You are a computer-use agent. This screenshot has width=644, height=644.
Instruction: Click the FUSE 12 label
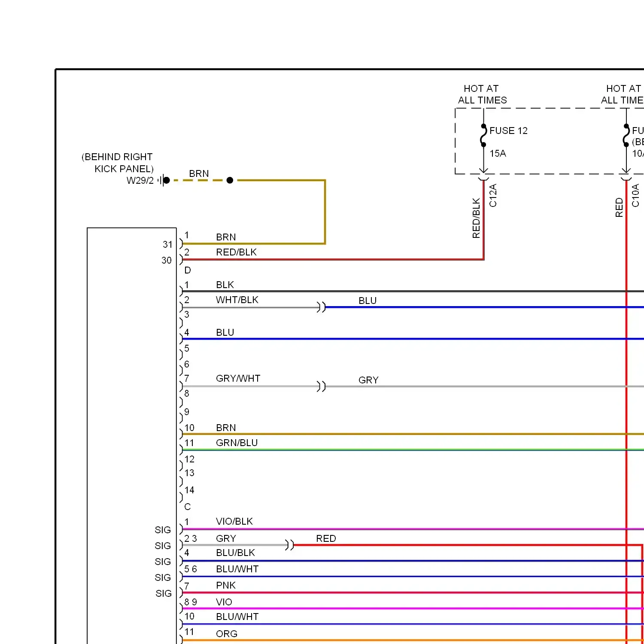(508, 131)
